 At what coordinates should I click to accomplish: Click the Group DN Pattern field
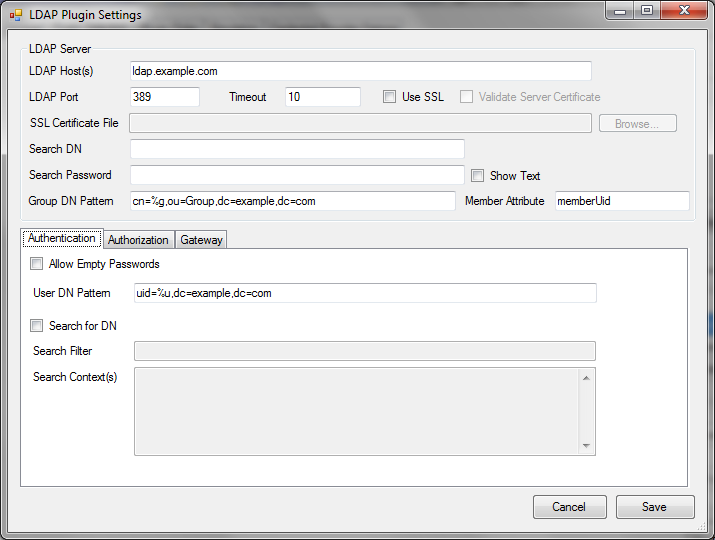293,201
